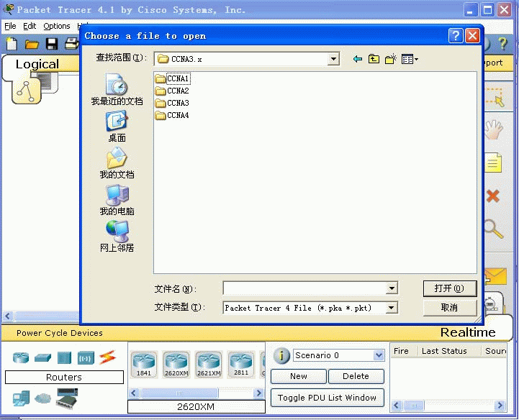Go up one folder level
The height and width of the screenshot is (420, 519).
pos(374,59)
